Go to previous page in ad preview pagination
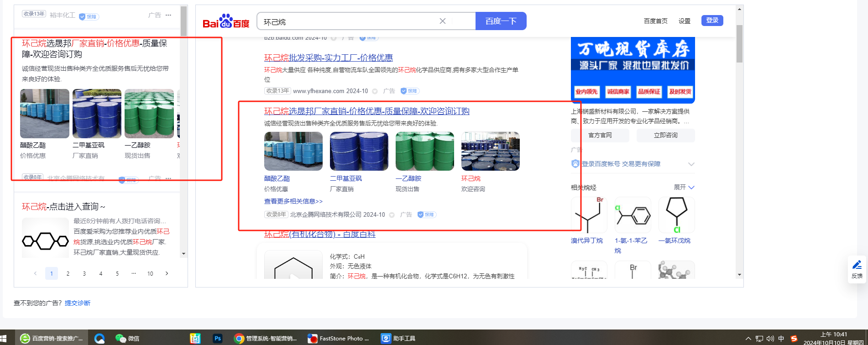Viewport: 868px width, 345px height. [35, 273]
